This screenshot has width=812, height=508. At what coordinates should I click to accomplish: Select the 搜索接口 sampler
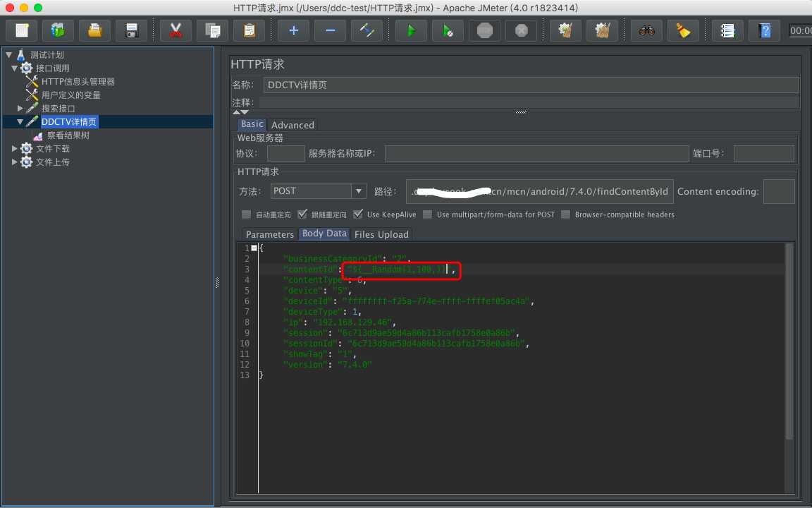58,109
